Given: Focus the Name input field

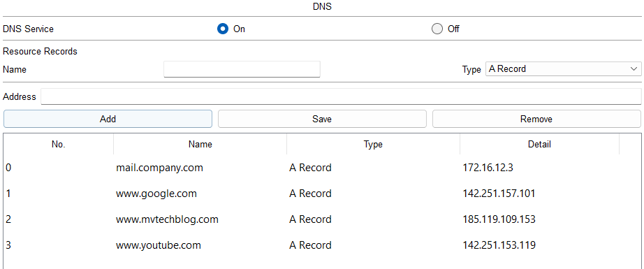Looking at the screenshot, I should pyautogui.click(x=242, y=69).
